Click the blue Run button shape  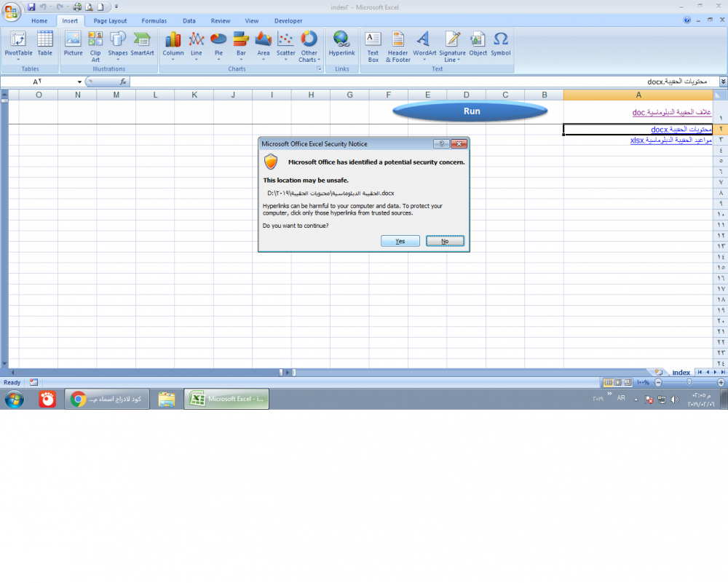tap(470, 111)
